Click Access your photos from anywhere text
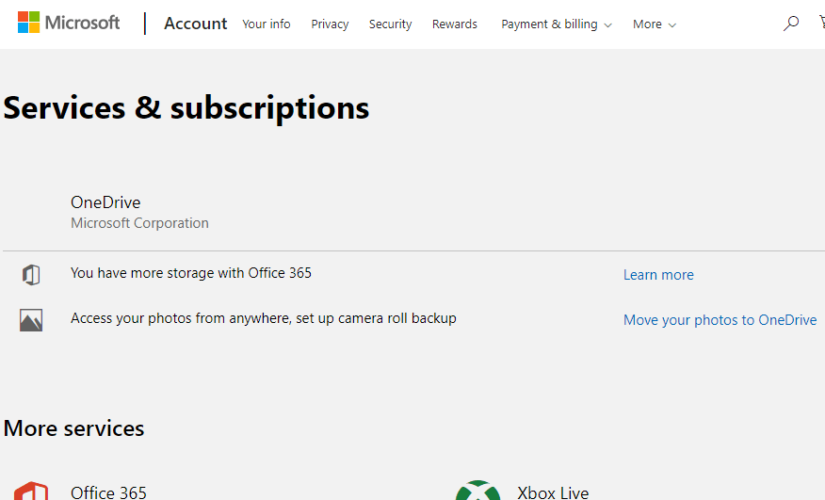The width and height of the screenshot is (825, 500). (x=264, y=318)
